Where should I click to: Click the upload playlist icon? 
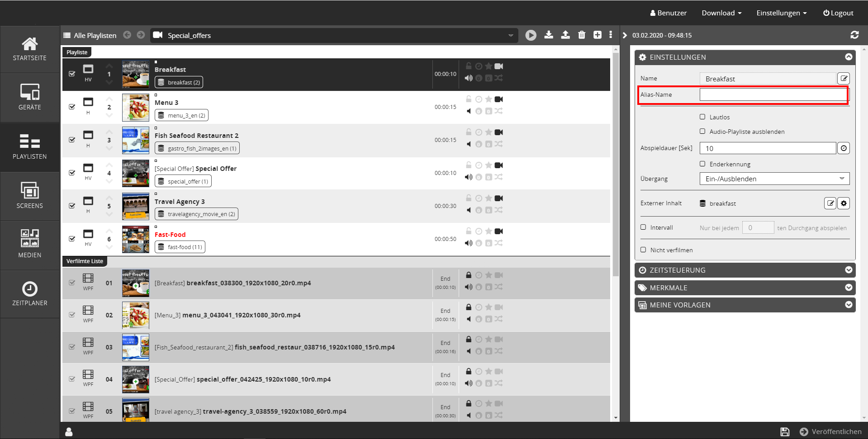pos(565,35)
